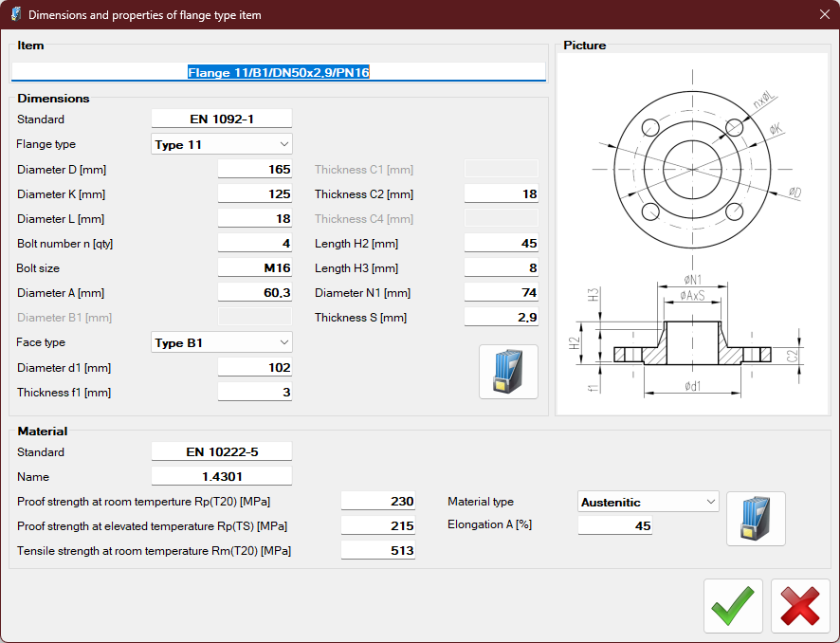Click the Diameter N1 value field
The width and height of the screenshot is (840, 643).
coord(501,293)
